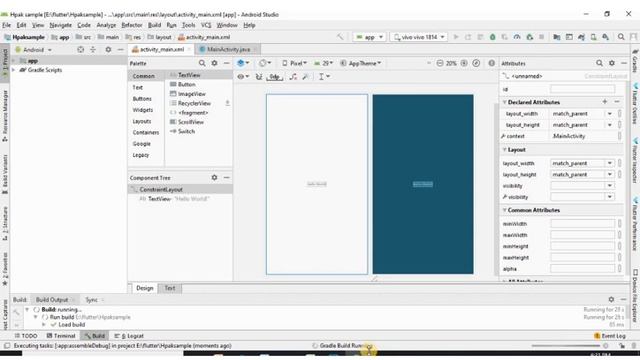Click the Stop square icon in run toolbar
The image size is (640, 360).
click(x=542, y=37)
